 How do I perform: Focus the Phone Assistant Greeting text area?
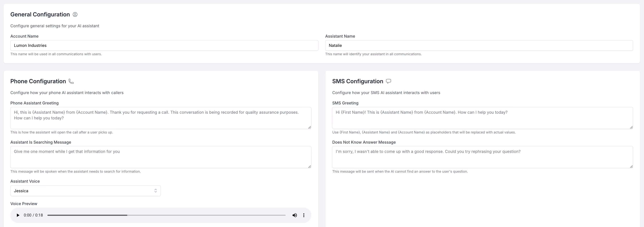point(160,118)
